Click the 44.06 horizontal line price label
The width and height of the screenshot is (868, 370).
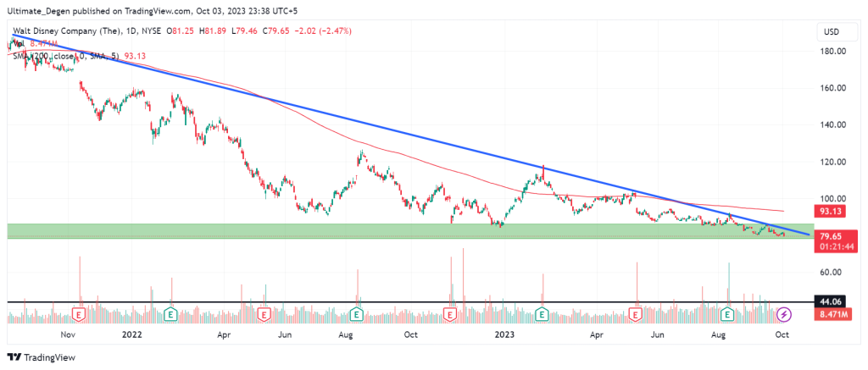[x=829, y=302]
